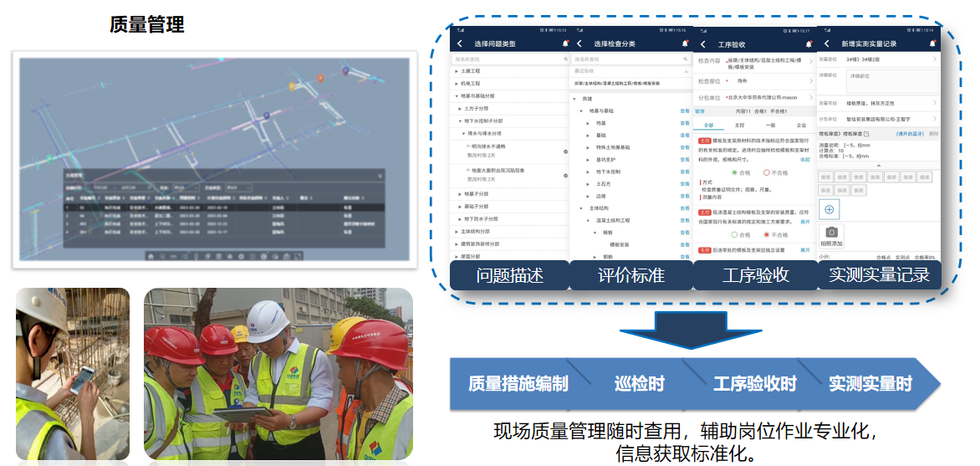Tap camera icon for 拍照添加
The height and width of the screenshot is (466, 980).
click(831, 232)
